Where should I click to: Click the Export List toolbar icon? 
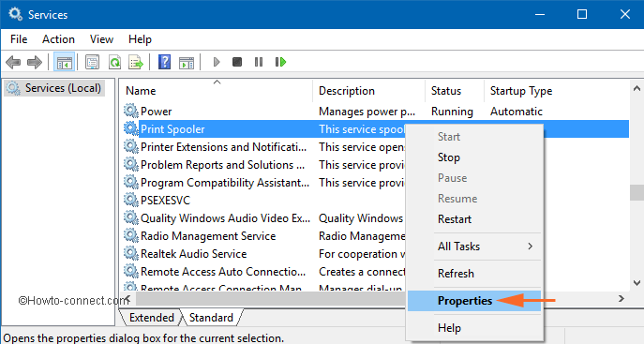(x=136, y=63)
